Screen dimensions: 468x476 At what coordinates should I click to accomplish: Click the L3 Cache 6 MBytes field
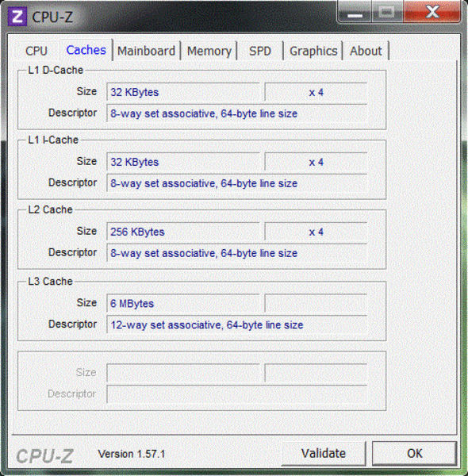pyautogui.click(x=183, y=303)
